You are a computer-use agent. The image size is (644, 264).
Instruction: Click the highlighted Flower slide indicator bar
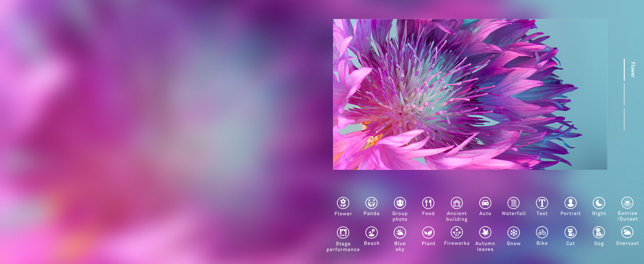624,70
